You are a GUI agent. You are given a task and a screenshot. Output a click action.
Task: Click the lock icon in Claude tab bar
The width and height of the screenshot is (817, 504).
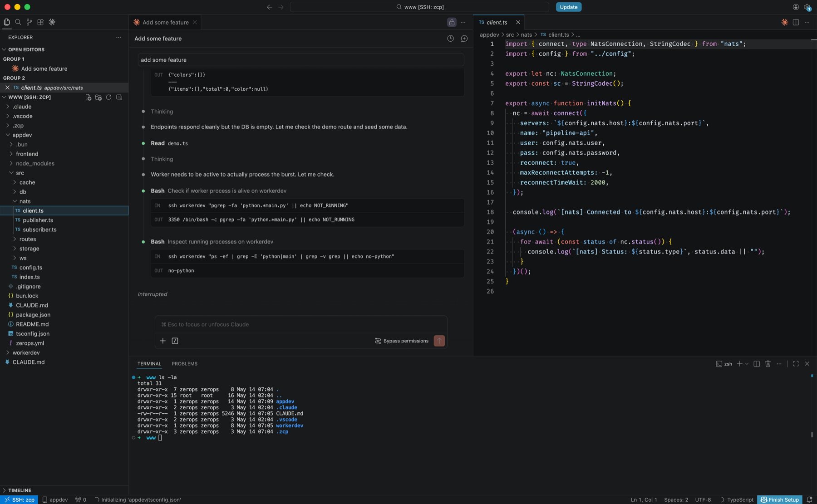452,22
